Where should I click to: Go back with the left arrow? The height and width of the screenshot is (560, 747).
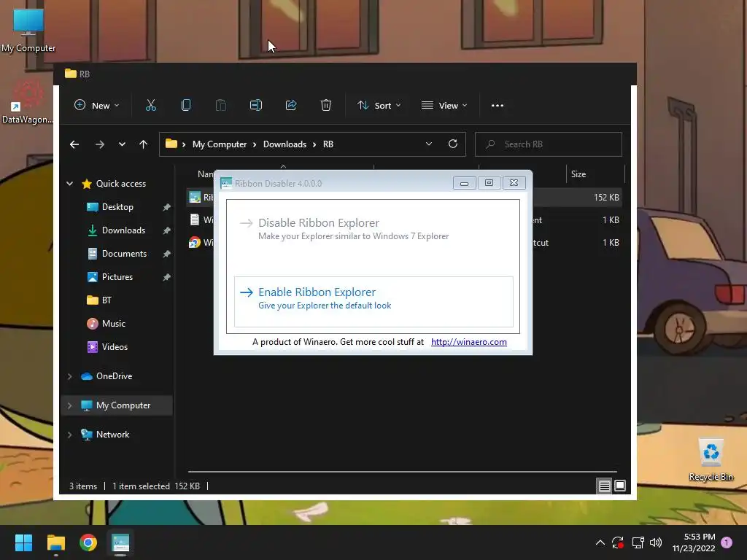tap(74, 144)
